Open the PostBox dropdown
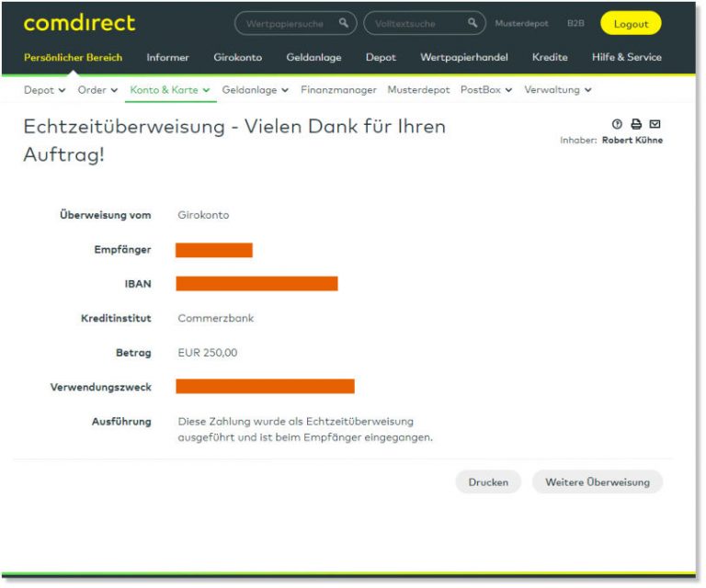The image size is (706, 588). [x=486, y=90]
